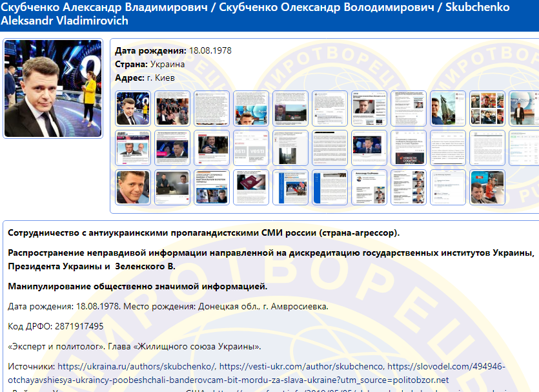Image resolution: width=539 pixels, height=392 pixels.
Task: Open the thumbnail showing a red passport
Action: (x=251, y=187)
